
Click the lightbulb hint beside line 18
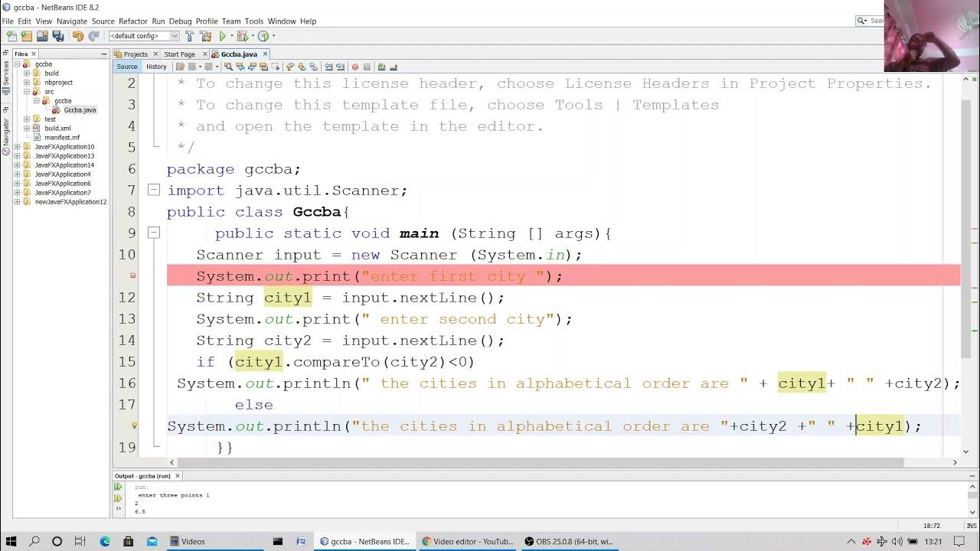[134, 425]
